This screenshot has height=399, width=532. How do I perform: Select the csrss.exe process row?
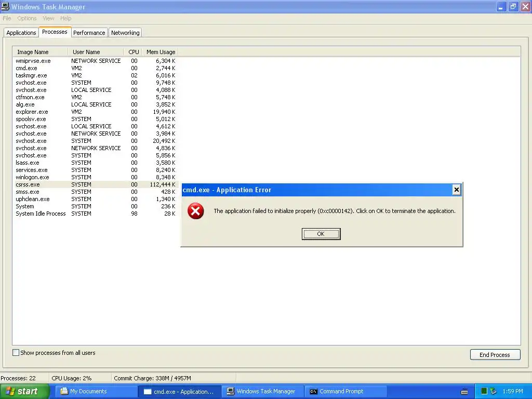[x=96, y=184]
